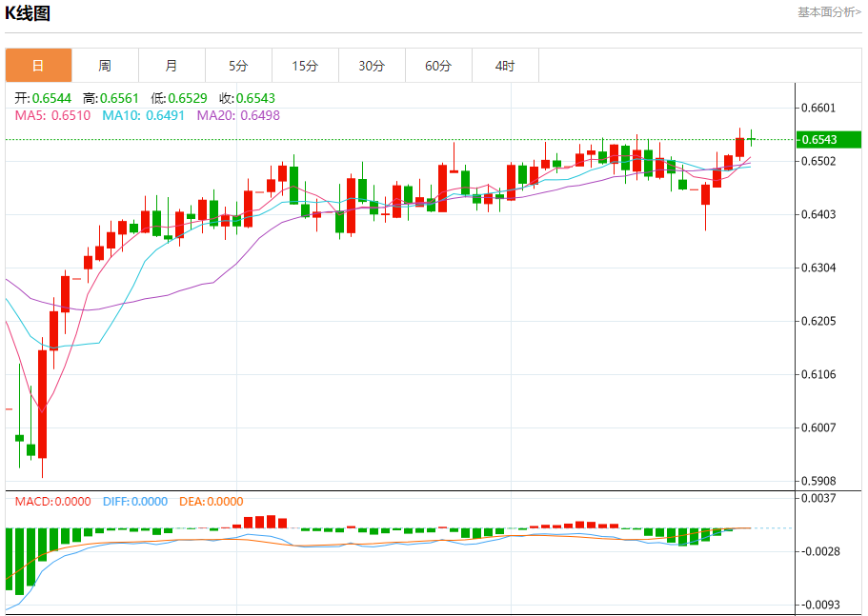The image size is (868, 616).
Task: Click the 0.6601 price axis label
Action: click(x=818, y=108)
